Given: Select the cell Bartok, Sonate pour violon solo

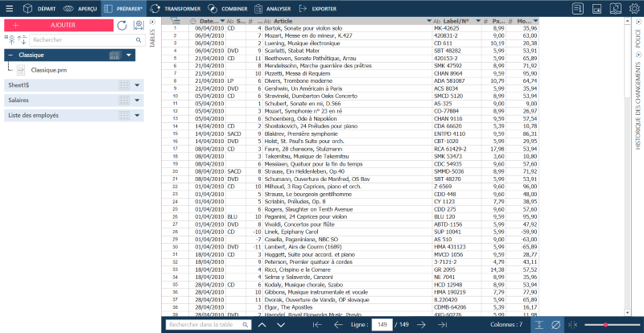Looking at the screenshot, I should pyautogui.click(x=348, y=28).
